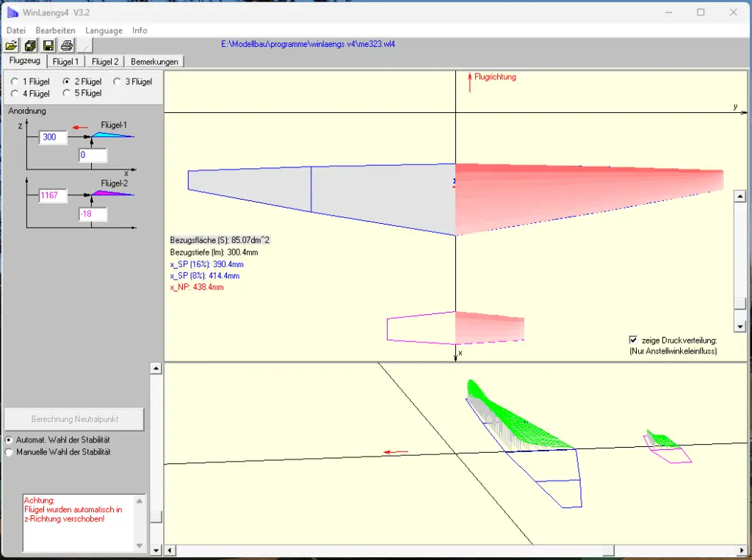Click Flügel-1 x position field showing 300

point(53,137)
